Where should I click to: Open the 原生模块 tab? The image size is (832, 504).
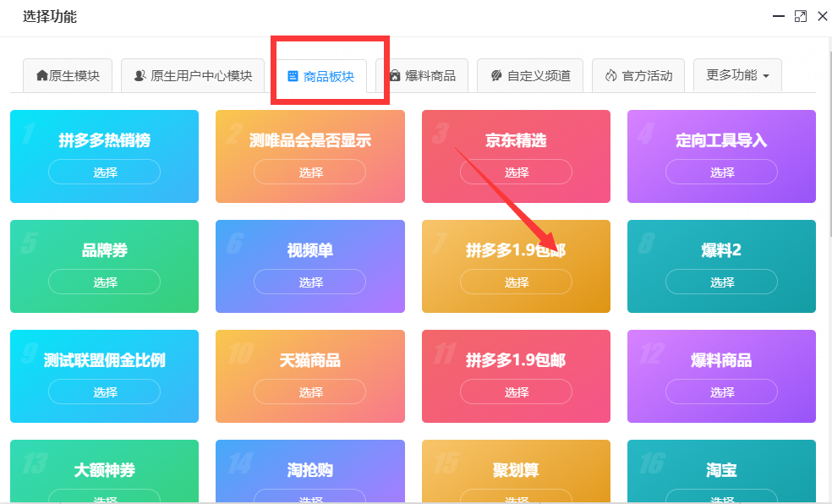point(68,76)
